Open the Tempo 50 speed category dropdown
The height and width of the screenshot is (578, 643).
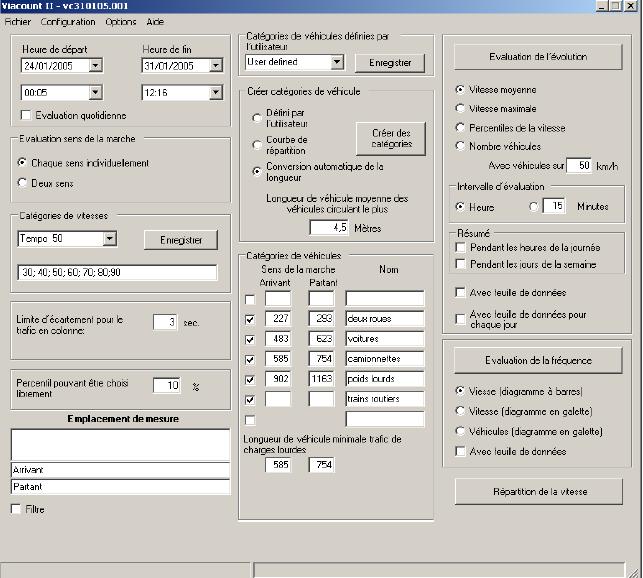[109, 239]
